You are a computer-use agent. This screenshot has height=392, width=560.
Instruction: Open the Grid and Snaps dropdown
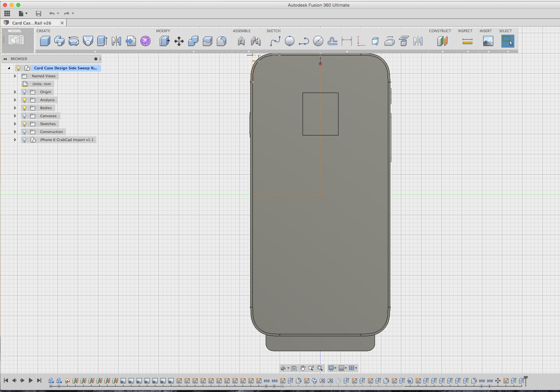pyautogui.click(x=342, y=368)
